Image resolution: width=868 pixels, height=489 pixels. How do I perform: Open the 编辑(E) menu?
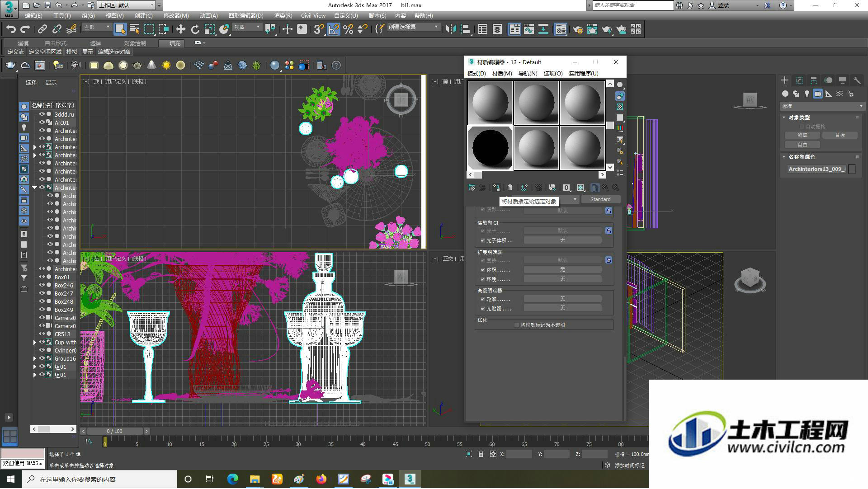tap(33, 15)
